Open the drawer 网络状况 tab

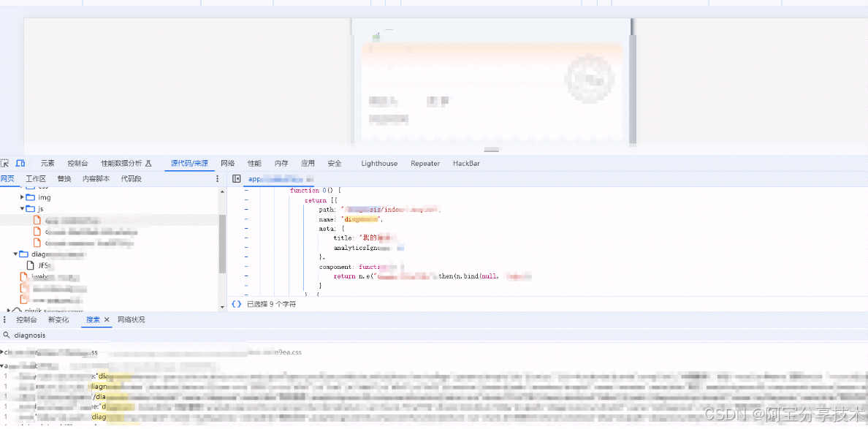point(132,319)
